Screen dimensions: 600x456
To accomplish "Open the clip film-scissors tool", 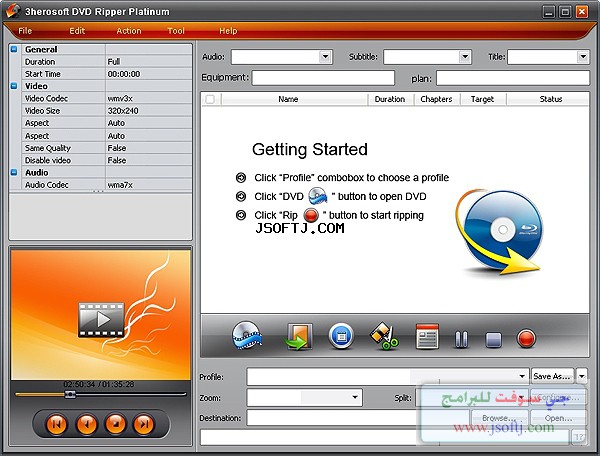I will 384,336.
